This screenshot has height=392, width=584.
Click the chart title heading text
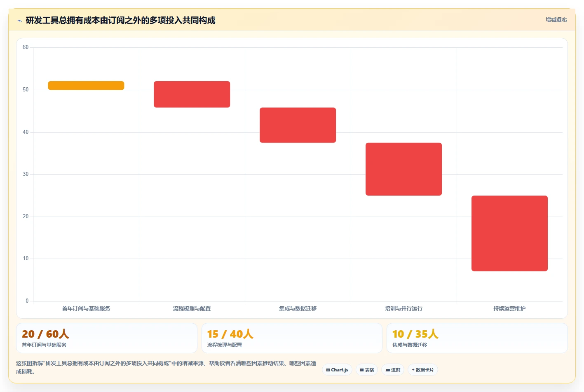[x=120, y=20]
